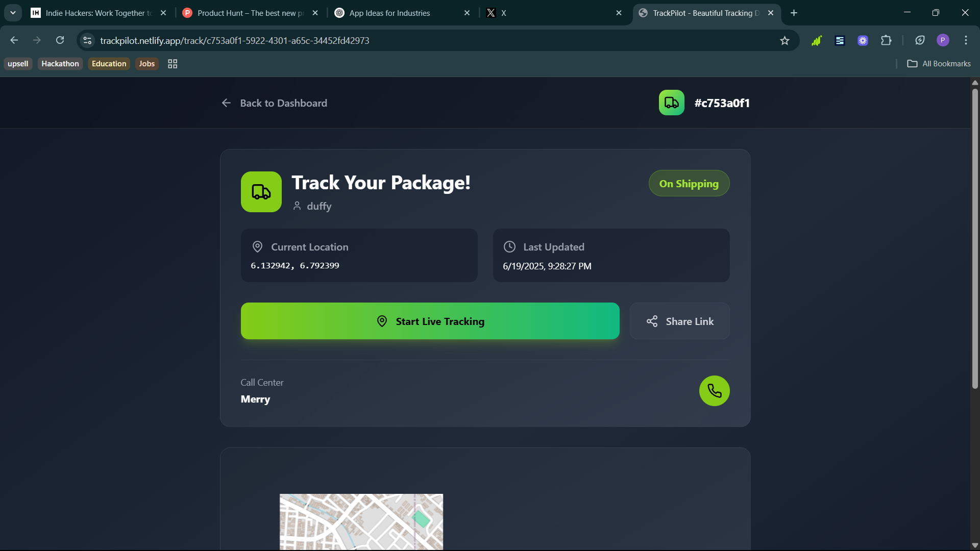Click the header truck logo next to #c753a0f1
Viewport: 980px width, 551px height.
(x=672, y=103)
